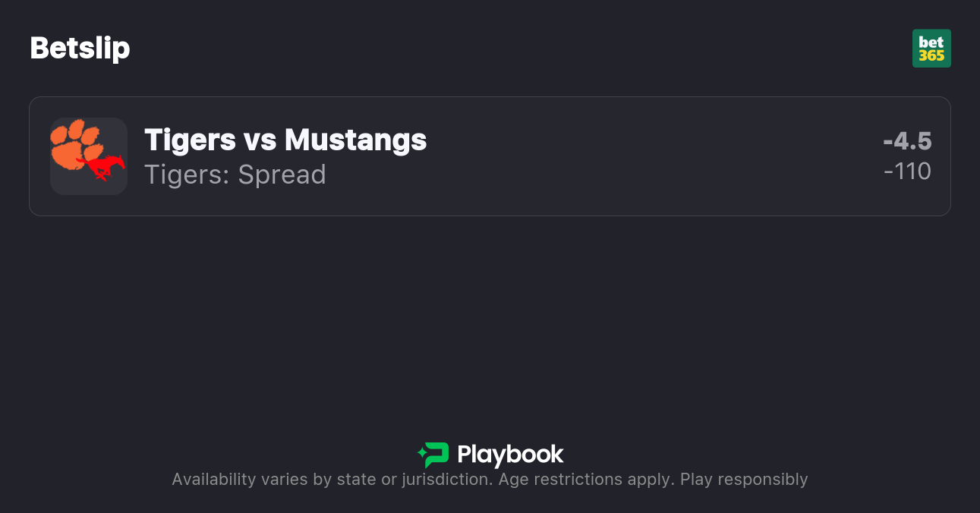Click the Betslip heading

tap(80, 47)
